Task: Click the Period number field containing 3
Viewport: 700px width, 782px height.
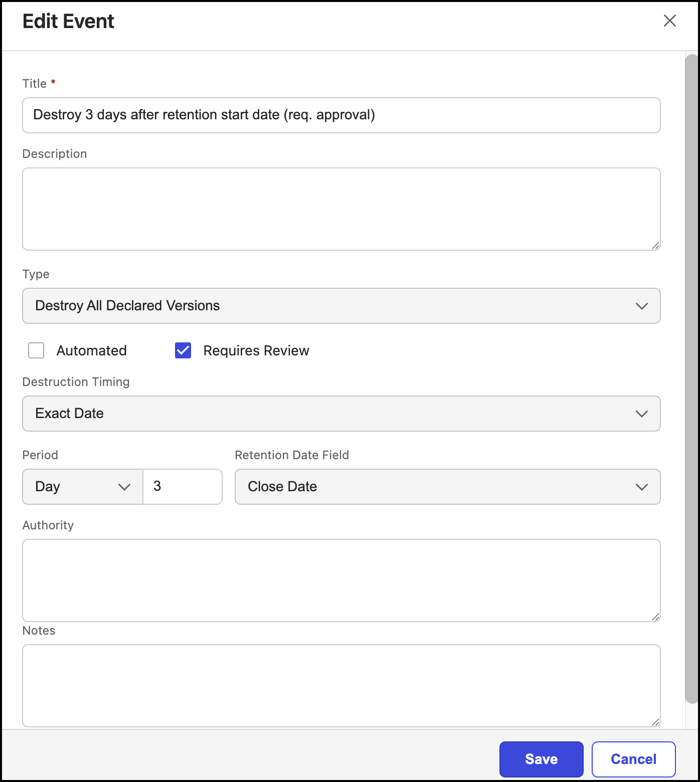Action: click(183, 487)
